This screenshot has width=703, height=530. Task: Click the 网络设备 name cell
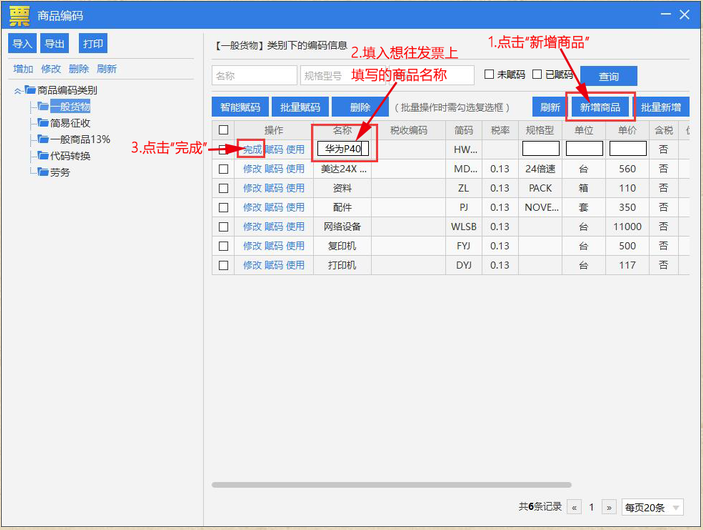(342, 226)
